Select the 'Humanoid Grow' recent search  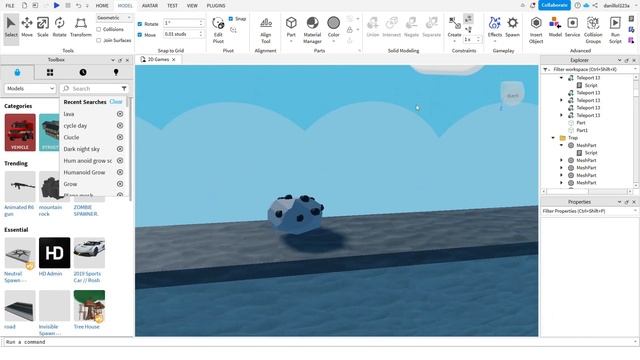[x=84, y=172]
